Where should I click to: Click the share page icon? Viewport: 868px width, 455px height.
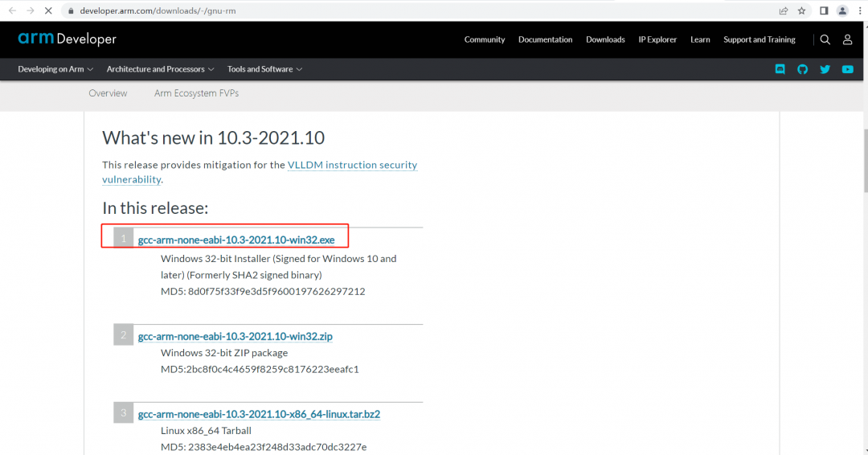coord(784,10)
